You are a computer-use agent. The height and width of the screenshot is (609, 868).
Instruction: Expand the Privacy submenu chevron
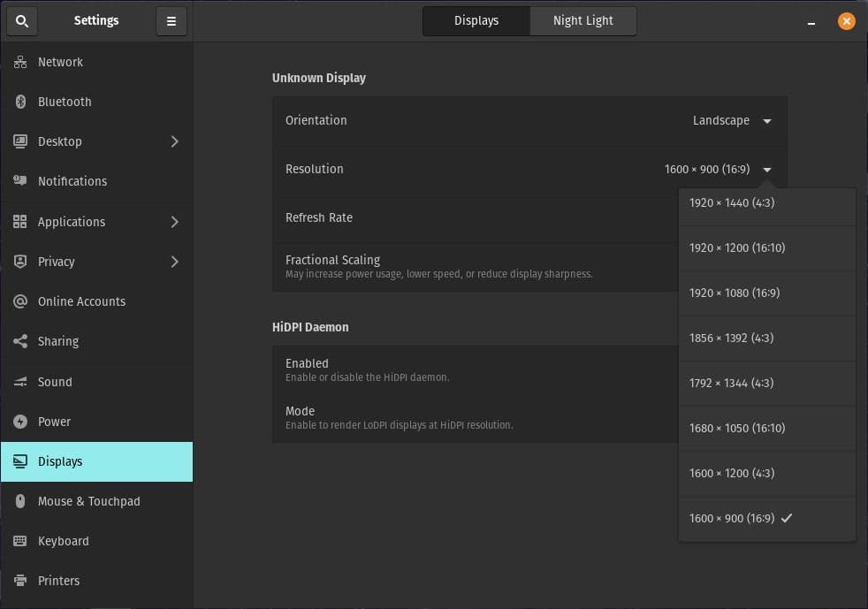[174, 262]
